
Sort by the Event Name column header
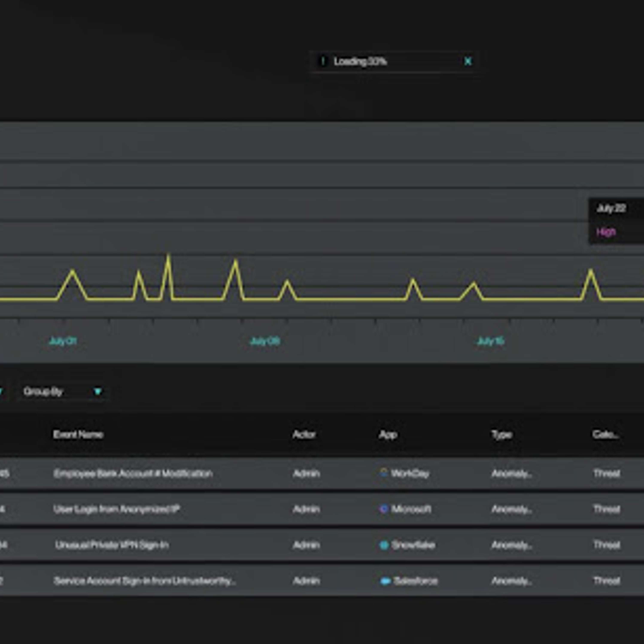(78, 434)
